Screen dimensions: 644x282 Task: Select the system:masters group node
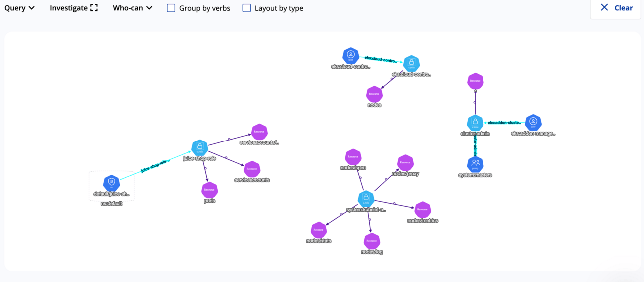click(x=475, y=163)
